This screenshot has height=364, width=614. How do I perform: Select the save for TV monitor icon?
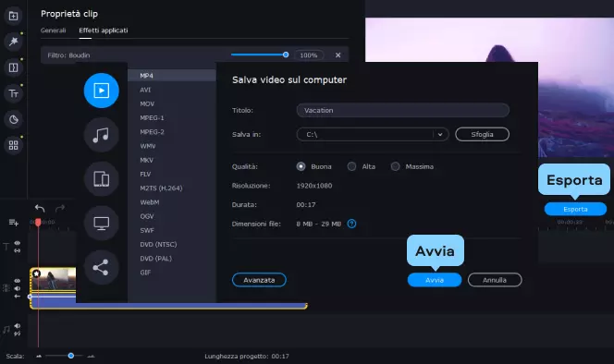pyautogui.click(x=102, y=223)
